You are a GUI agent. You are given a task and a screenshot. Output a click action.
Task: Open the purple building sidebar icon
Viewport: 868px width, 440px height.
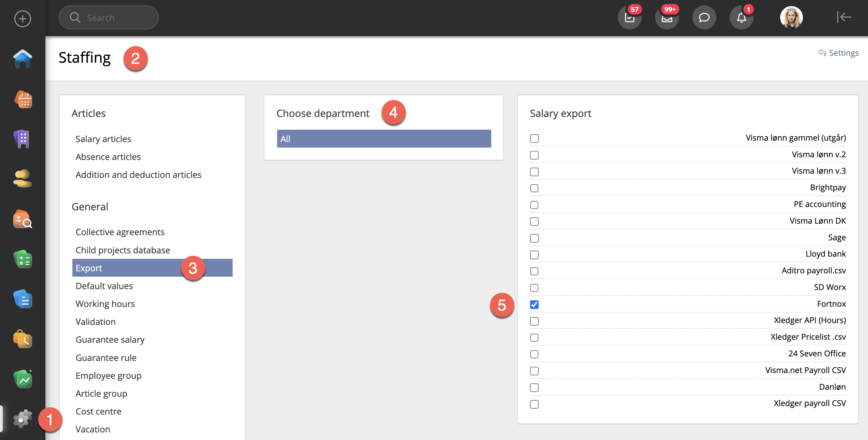click(22, 139)
